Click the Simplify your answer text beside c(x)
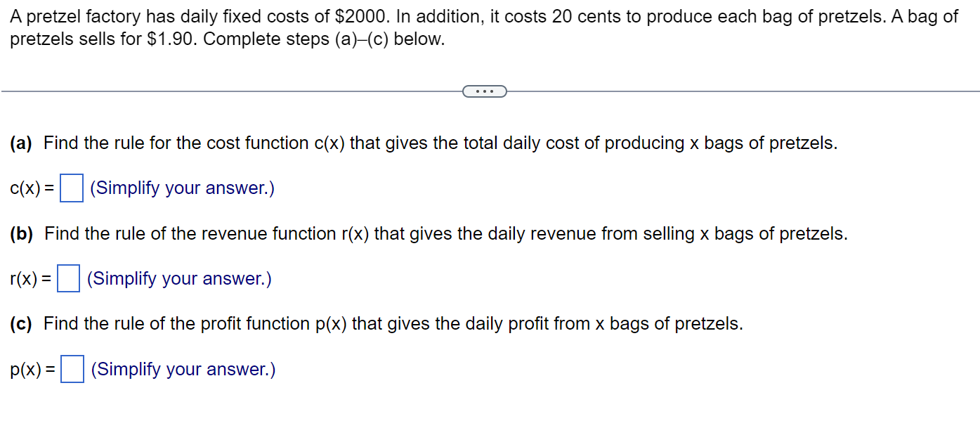Viewport: 980px width, 421px height. (x=181, y=188)
